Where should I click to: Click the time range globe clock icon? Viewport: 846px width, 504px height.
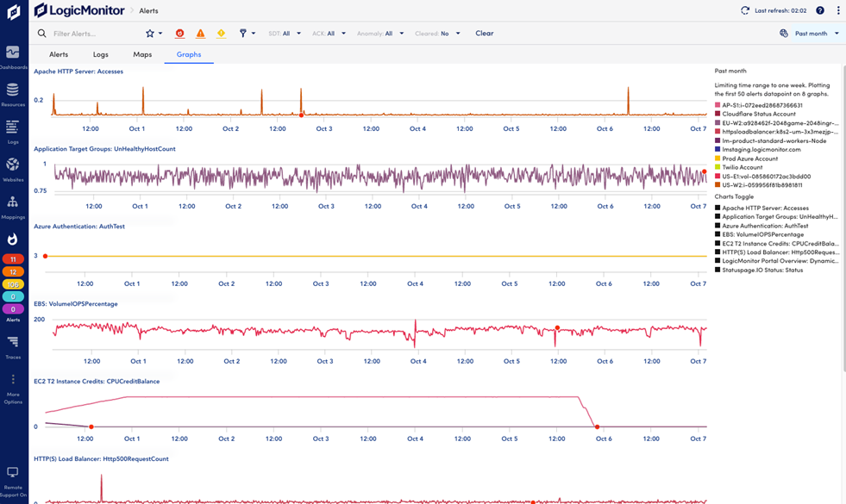(784, 34)
